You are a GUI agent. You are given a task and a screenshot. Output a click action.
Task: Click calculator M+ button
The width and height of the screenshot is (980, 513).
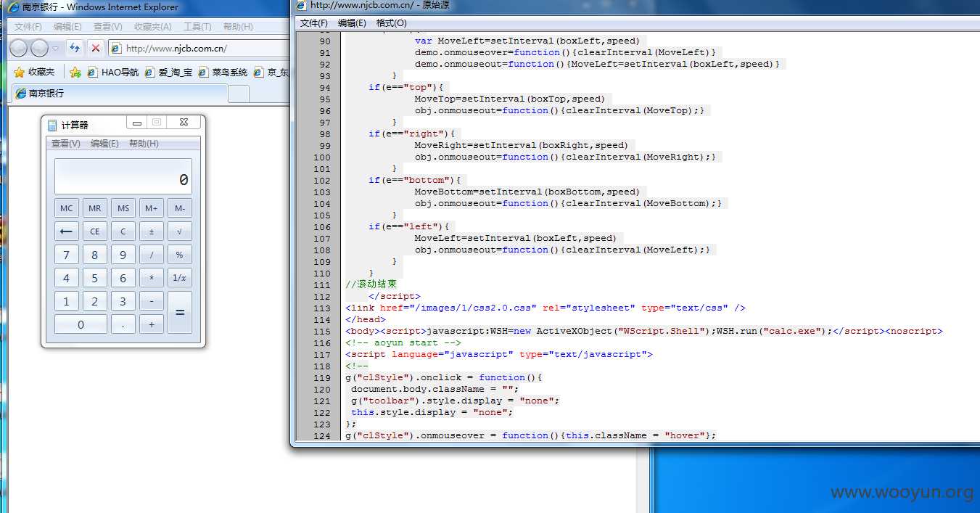[152, 208]
